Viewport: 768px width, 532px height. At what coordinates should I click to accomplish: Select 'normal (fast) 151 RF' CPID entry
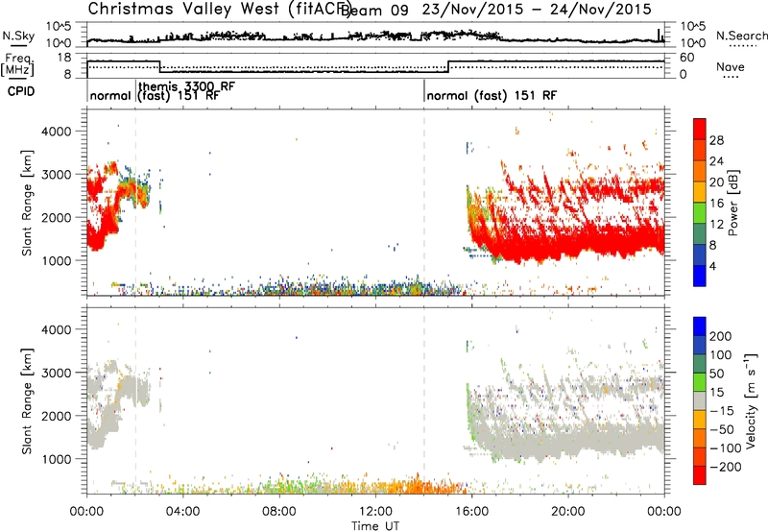492,95
